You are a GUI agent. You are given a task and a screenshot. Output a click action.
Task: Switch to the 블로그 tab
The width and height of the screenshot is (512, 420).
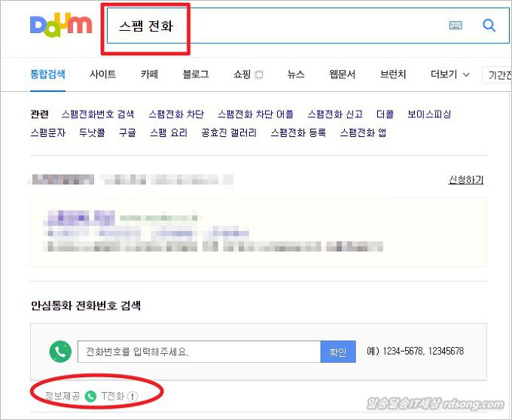coord(196,74)
